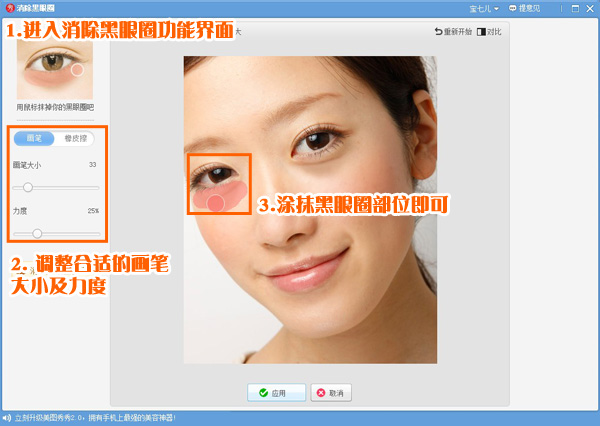The width and height of the screenshot is (600, 426).
Task: Click the 对比 compare icon
Action: (x=481, y=33)
